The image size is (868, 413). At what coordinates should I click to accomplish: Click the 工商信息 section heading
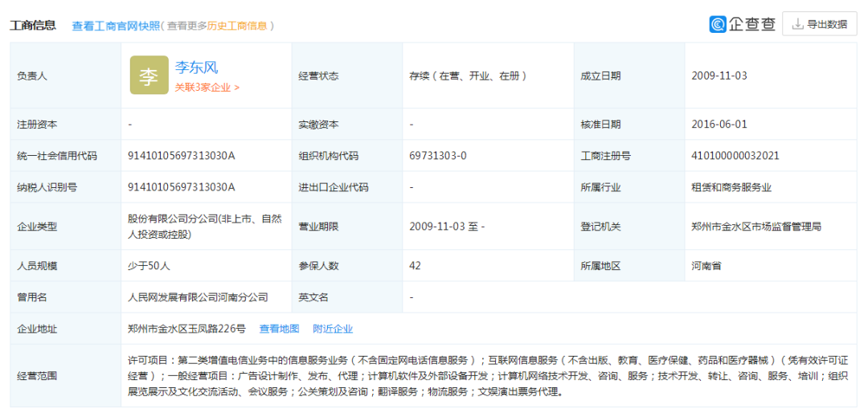pos(33,25)
